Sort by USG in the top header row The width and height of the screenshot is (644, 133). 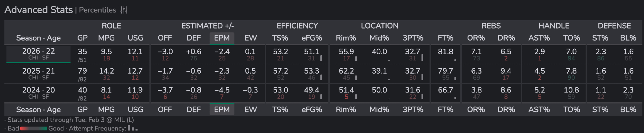[135, 38]
